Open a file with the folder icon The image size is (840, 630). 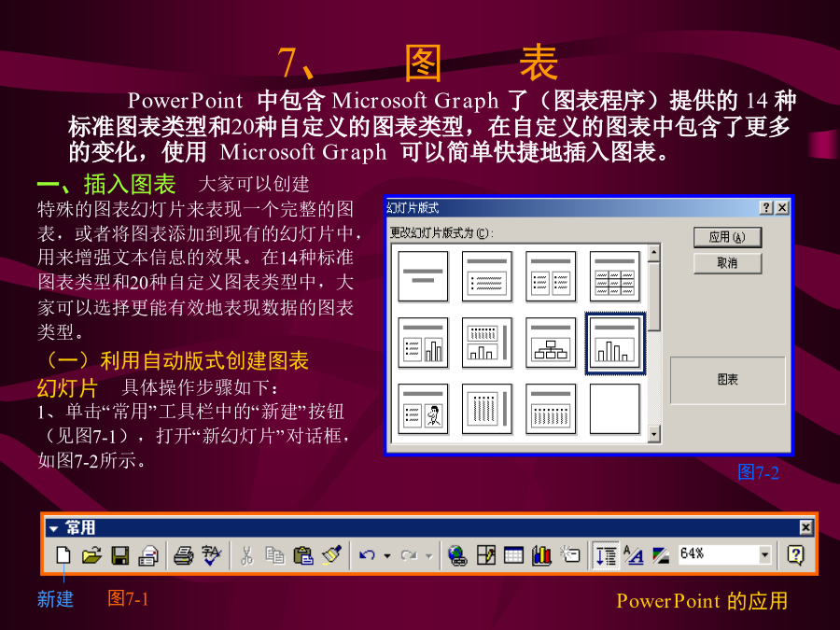pos(91,555)
